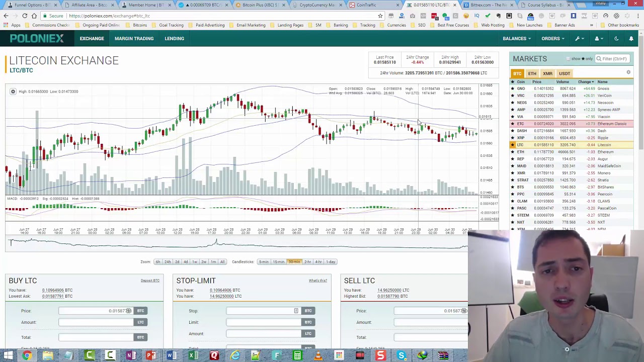Viewport: 644px width, 362px height.
Task: Star the STEEM market row
Action: [x=513, y=215]
